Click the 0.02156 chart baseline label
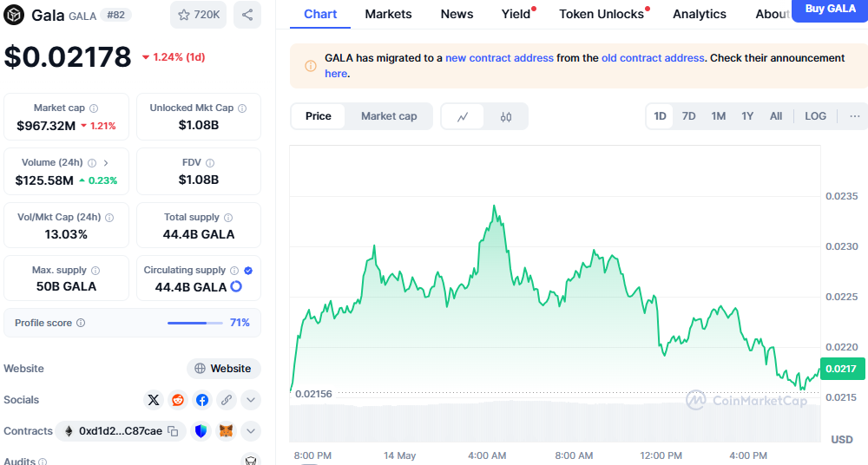868x465 pixels. [x=313, y=394]
